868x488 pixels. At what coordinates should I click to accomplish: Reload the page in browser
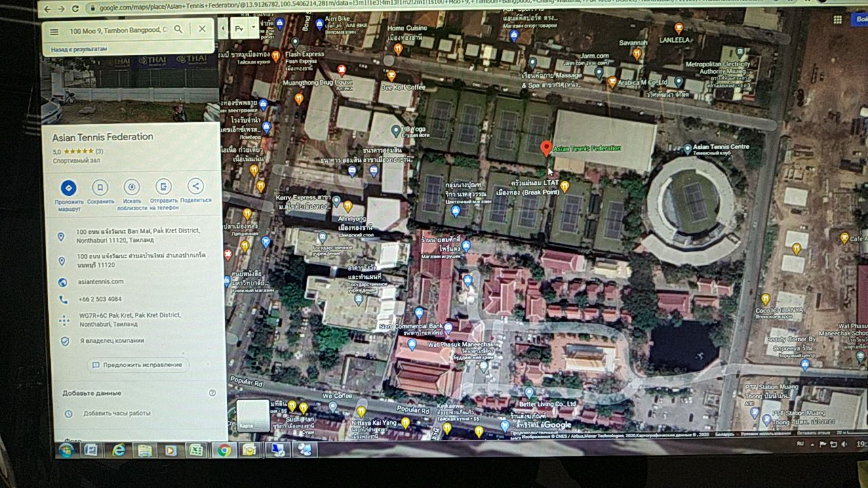[x=75, y=9]
